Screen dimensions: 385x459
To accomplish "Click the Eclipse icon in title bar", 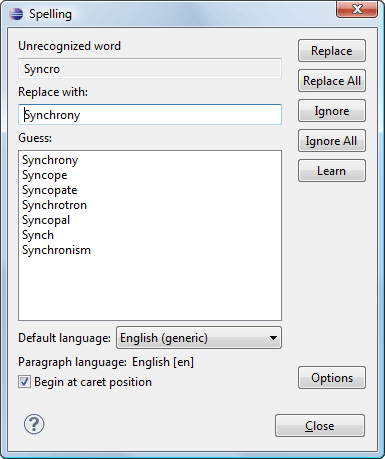I will [16, 14].
